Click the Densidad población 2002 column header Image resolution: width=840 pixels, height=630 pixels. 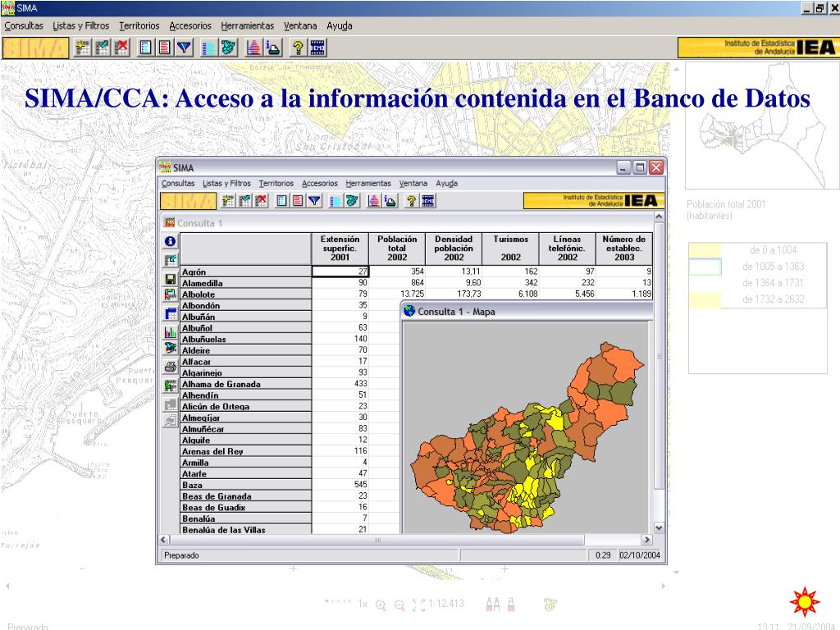(454, 248)
